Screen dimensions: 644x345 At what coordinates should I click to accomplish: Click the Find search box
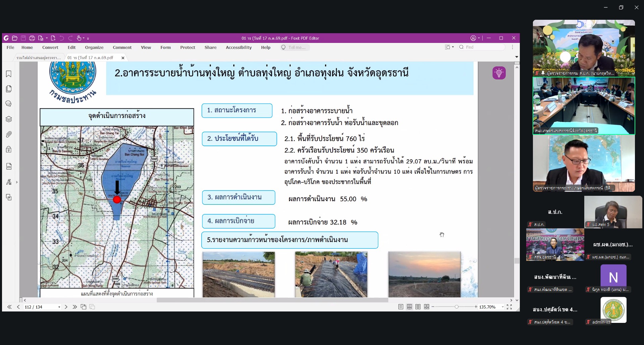(x=482, y=47)
